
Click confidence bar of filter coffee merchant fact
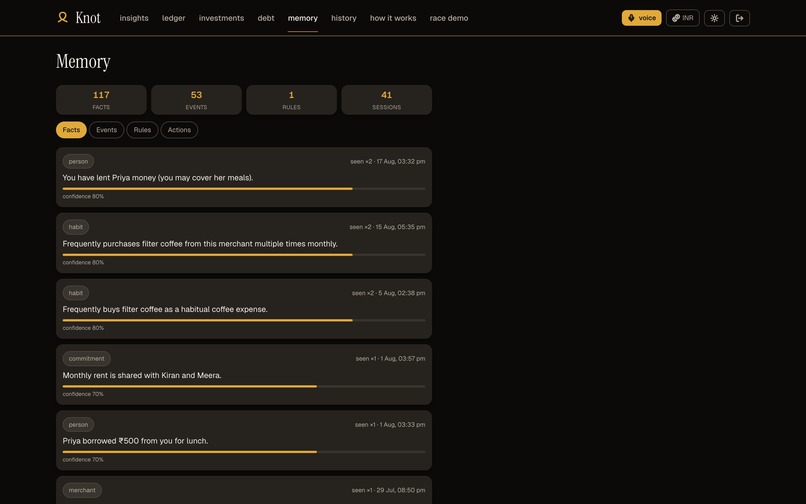tap(244, 255)
